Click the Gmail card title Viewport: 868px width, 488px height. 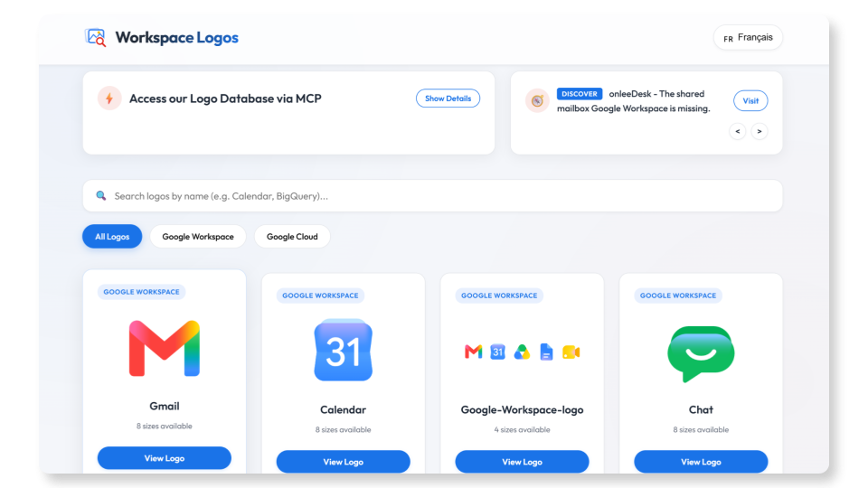tap(165, 406)
